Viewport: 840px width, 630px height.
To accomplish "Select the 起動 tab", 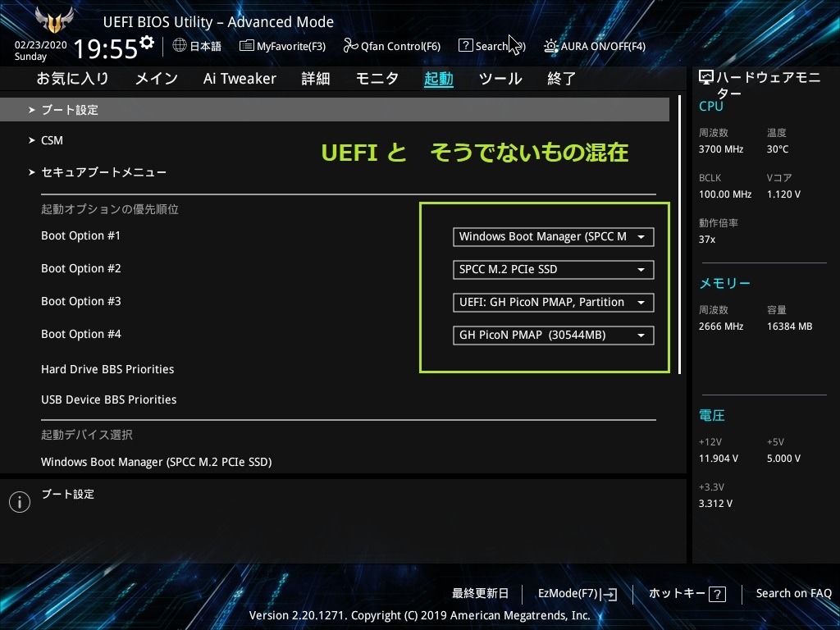I will pyautogui.click(x=439, y=79).
